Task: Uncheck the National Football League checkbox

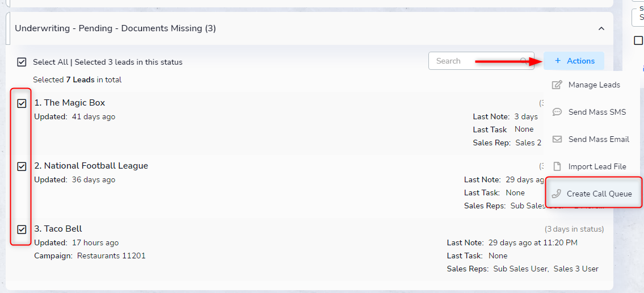Action: point(22,166)
